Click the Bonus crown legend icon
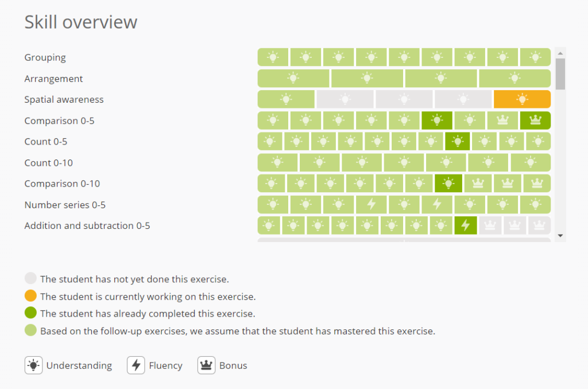Viewport: 588px width, 389px height. [x=206, y=365]
